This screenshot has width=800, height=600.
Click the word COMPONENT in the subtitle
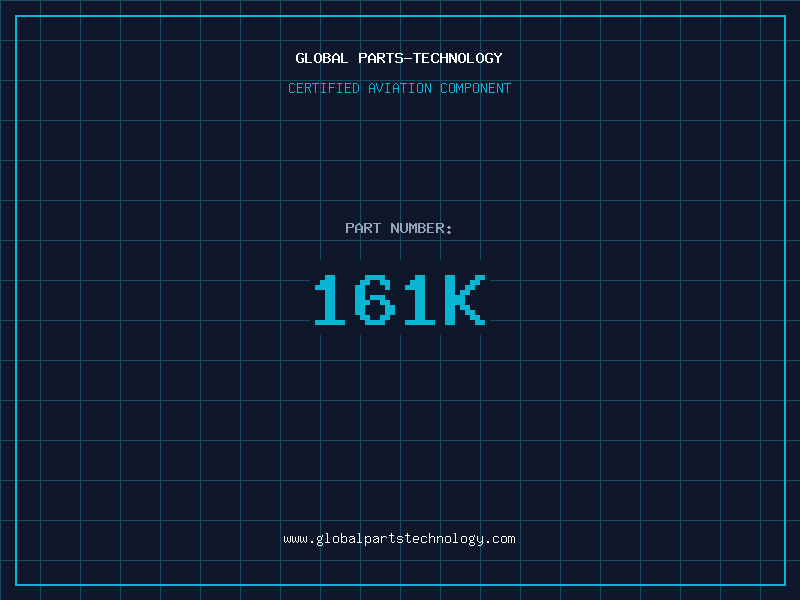pos(476,88)
